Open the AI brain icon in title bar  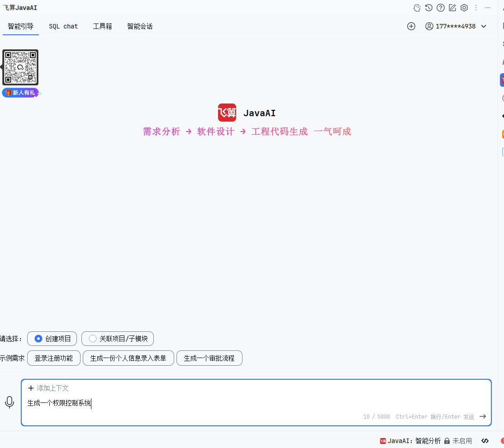[x=417, y=8]
